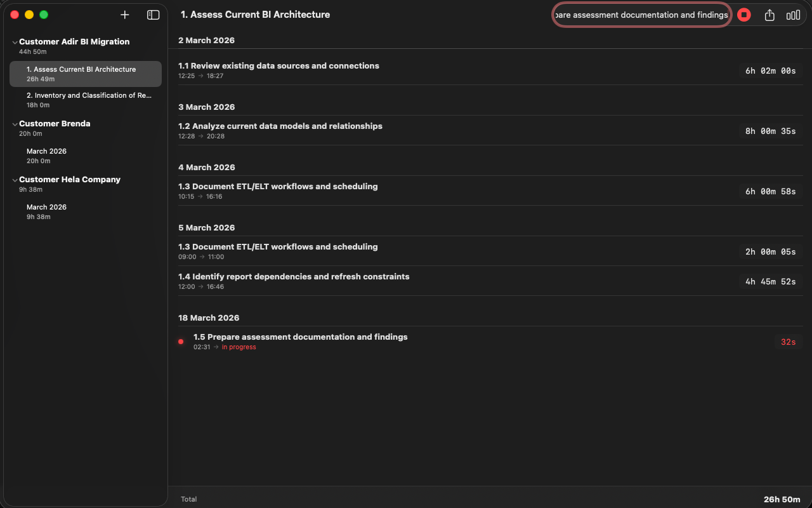Click the red 32s elapsed time badge
Viewport: 812px width, 508px height.
pyautogui.click(x=788, y=342)
